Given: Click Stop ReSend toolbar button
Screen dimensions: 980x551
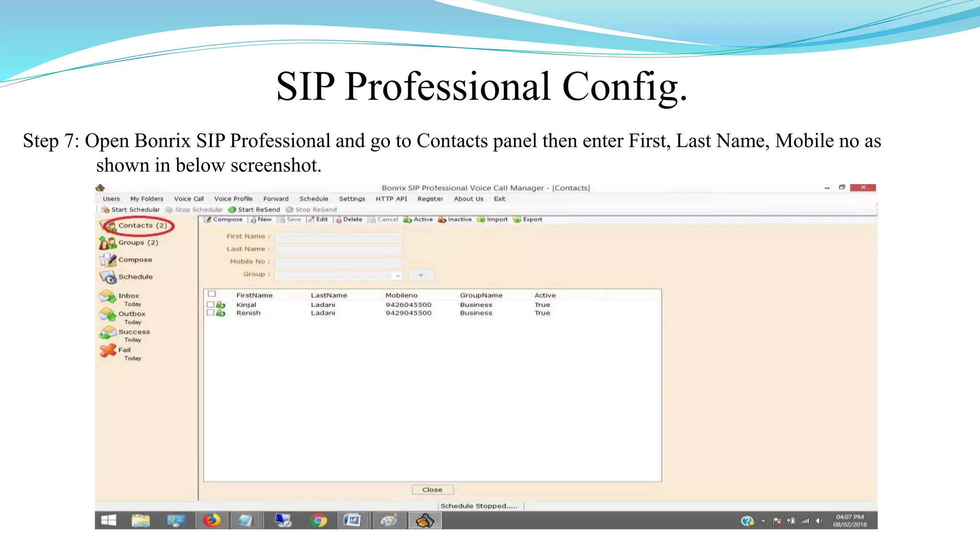Looking at the screenshot, I should (311, 209).
